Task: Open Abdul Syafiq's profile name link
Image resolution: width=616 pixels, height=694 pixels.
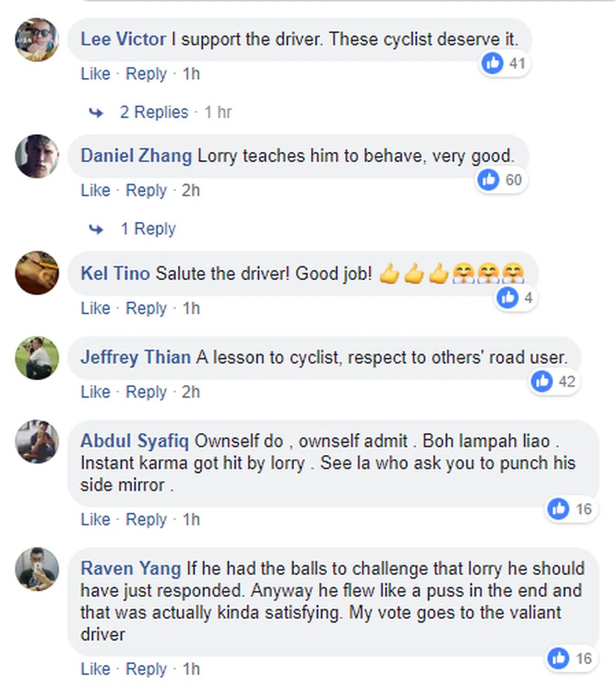Action: [134, 441]
